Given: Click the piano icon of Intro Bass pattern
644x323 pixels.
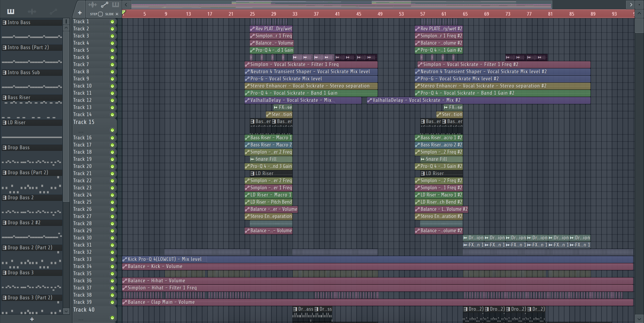Looking at the screenshot, I should pos(4,23).
